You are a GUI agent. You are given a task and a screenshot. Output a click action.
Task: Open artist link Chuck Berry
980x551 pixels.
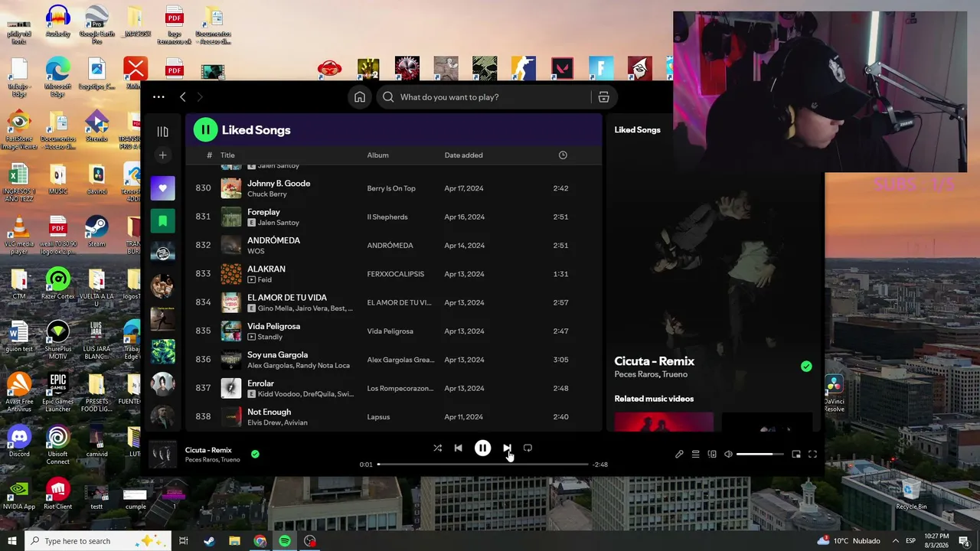(x=267, y=194)
